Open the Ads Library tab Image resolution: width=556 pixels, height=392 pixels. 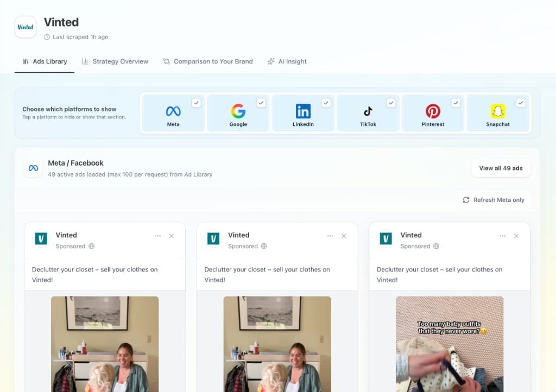(45, 61)
